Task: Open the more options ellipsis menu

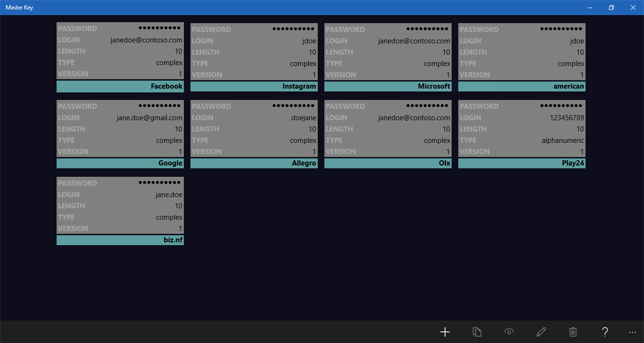Action: (x=632, y=332)
